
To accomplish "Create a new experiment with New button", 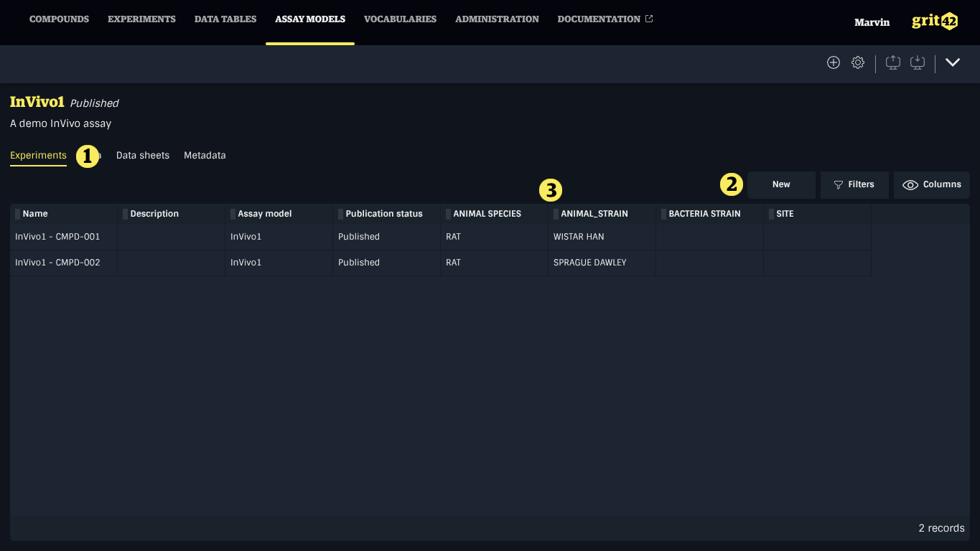I will pos(781,184).
